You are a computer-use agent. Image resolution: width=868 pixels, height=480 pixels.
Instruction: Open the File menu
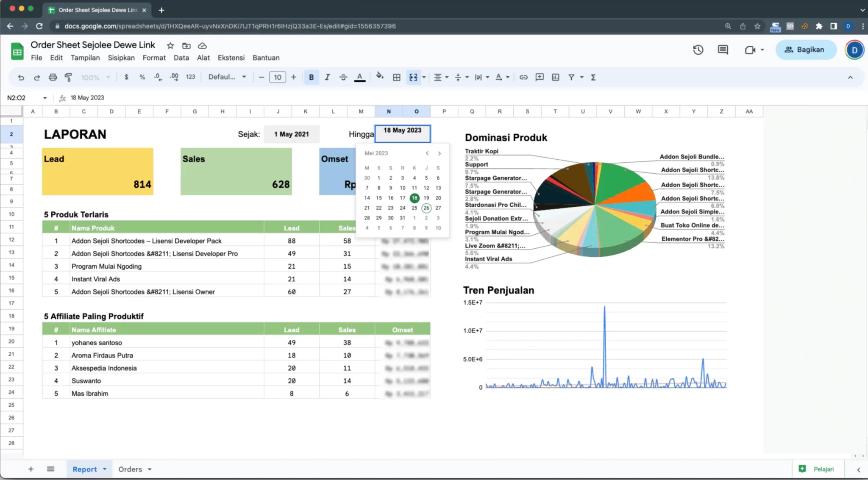(36, 58)
